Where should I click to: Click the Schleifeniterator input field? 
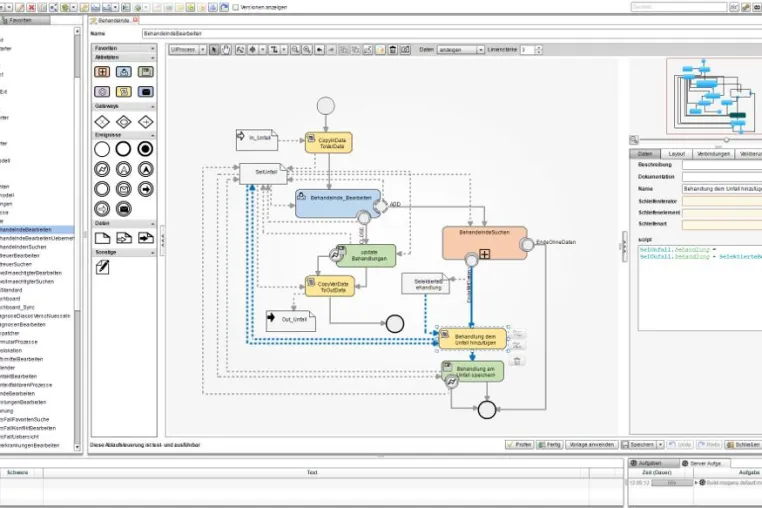point(722,201)
